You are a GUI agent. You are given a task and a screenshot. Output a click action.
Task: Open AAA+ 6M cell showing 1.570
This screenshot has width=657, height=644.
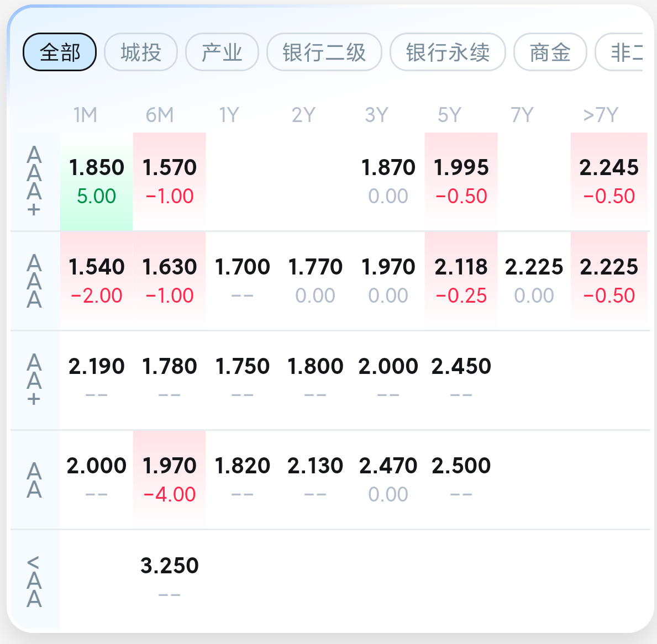click(169, 181)
